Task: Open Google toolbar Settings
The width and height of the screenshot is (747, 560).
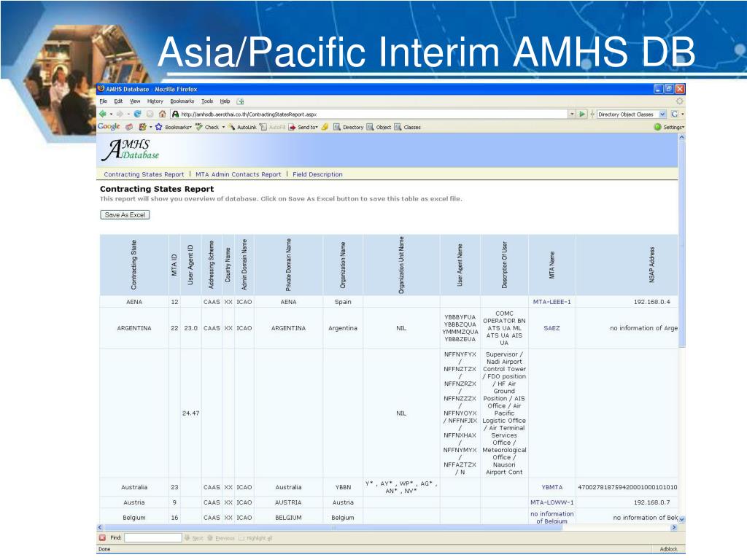Action: coord(670,127)
